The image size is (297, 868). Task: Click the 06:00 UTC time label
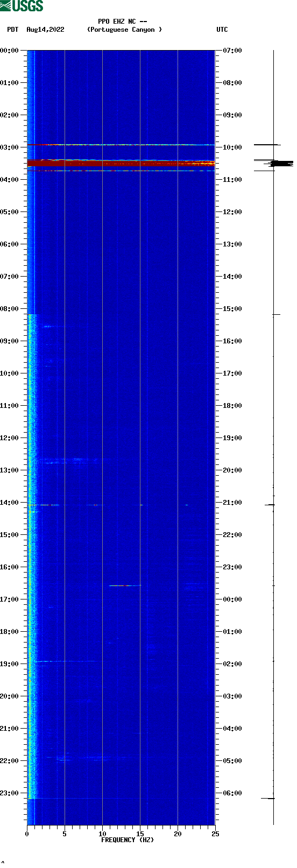coord(232,793)
